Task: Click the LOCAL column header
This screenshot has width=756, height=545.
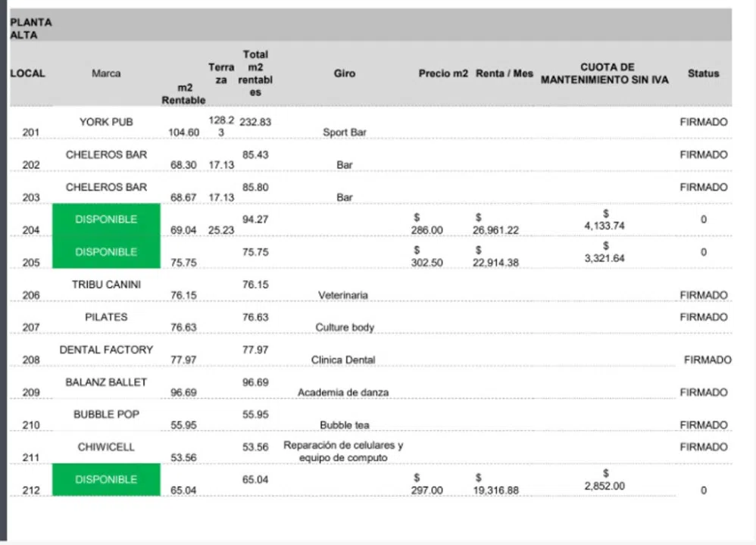Action: click(27, 73)
